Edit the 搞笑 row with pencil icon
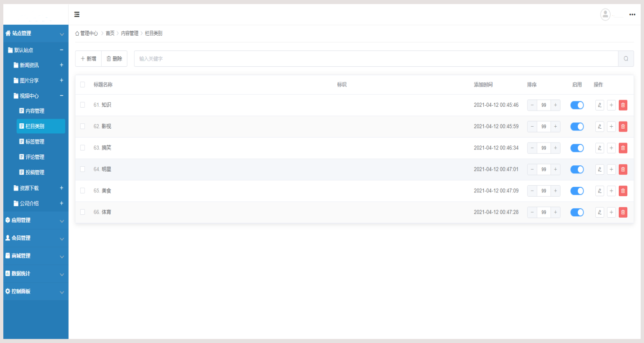This screenshot has width=644, height=343. click(600, 148)
